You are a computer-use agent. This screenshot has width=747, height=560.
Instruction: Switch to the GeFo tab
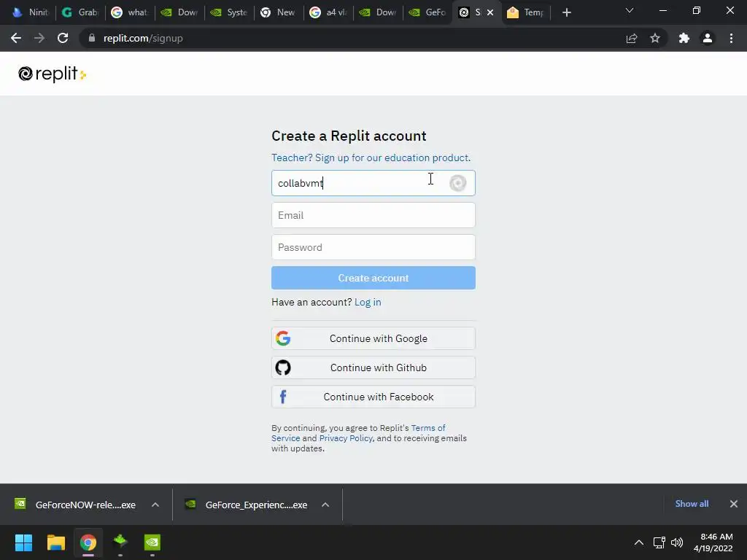click(427, 12)
